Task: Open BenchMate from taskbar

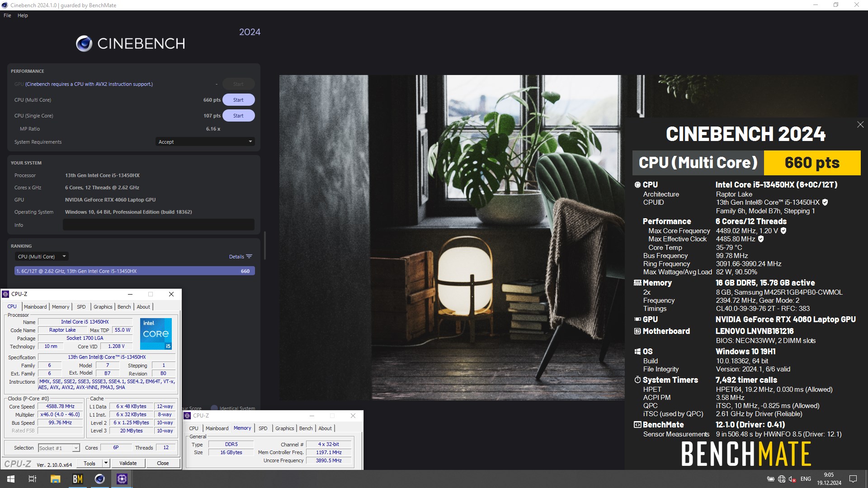Action: (78, 479)
